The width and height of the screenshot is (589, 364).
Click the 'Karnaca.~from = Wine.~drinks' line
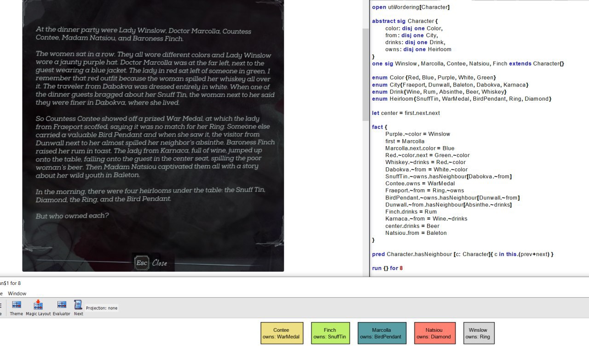coord(426,219)
